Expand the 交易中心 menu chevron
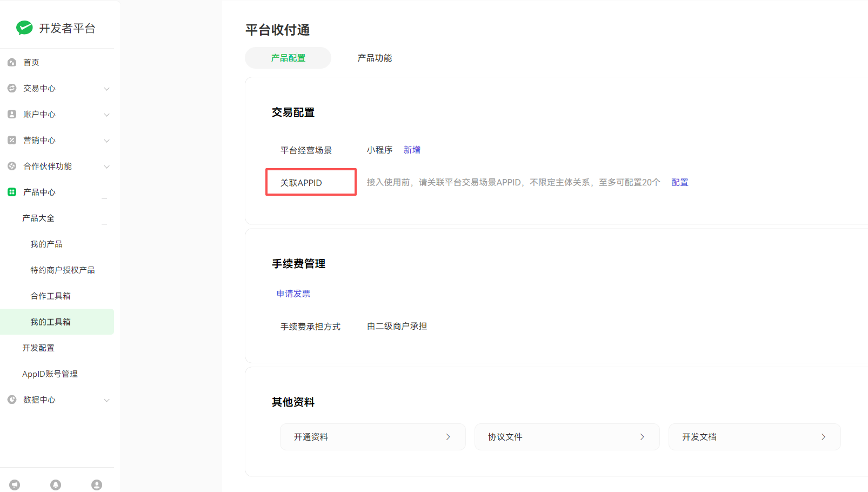Image resolution: width=868 pixels, height=492 pixels. coord(106,89)
